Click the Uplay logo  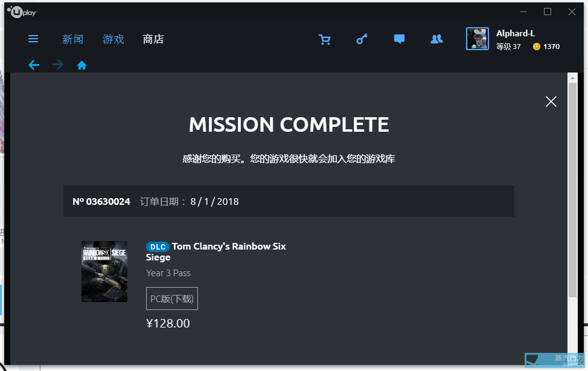[22, 12]
